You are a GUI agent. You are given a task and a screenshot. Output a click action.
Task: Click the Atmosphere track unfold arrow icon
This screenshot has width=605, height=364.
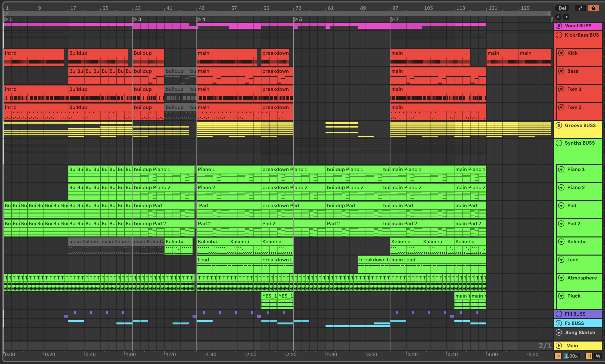click(561, 278)
